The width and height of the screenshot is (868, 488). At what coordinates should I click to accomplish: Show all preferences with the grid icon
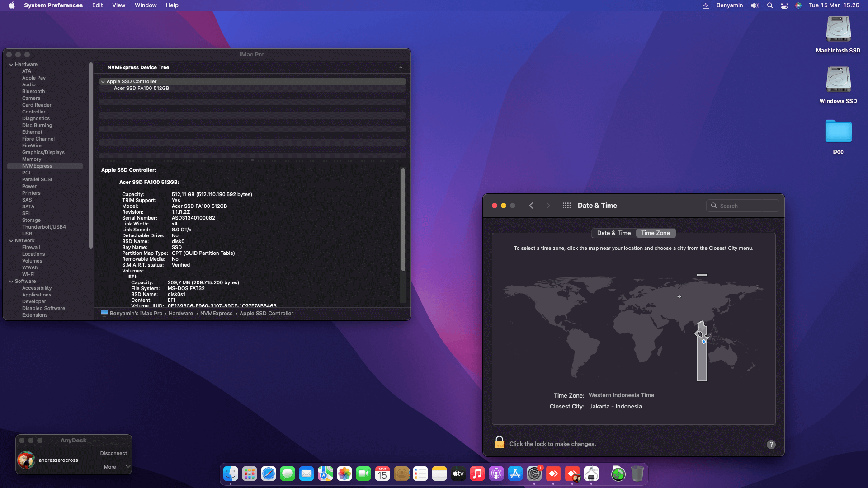[x=566, y=206]
